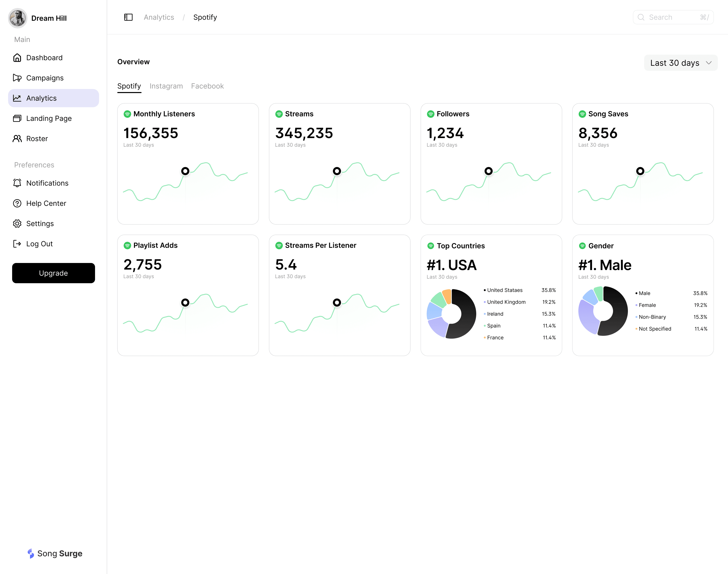
Task: Focus the Search input field
Action: (673, 17)
